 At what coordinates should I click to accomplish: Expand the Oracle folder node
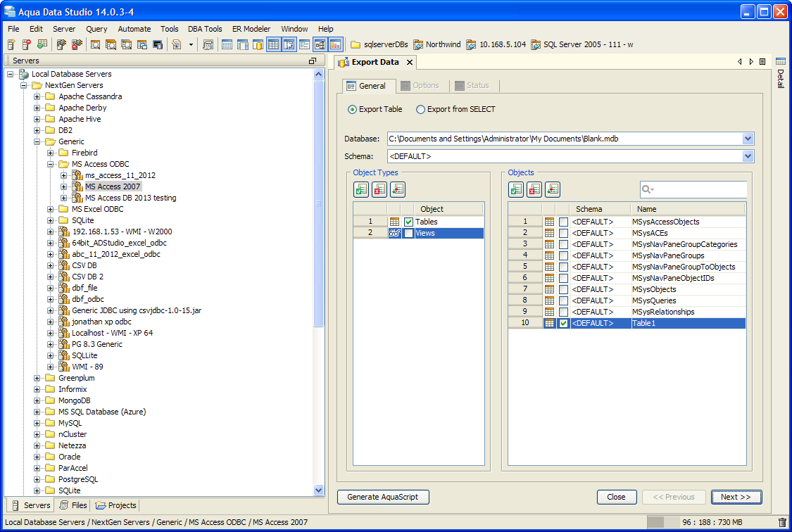click(x=37, y=457)
